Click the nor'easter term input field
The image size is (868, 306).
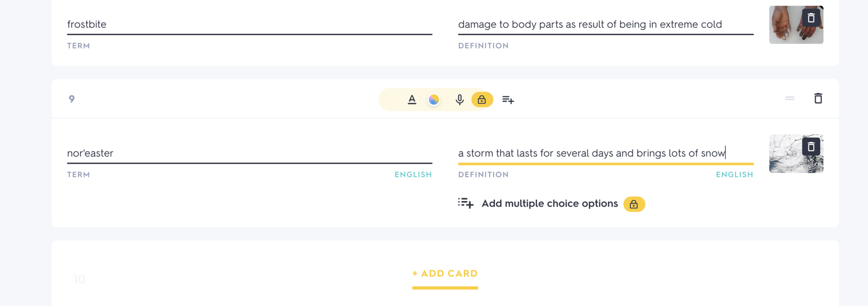249,153
